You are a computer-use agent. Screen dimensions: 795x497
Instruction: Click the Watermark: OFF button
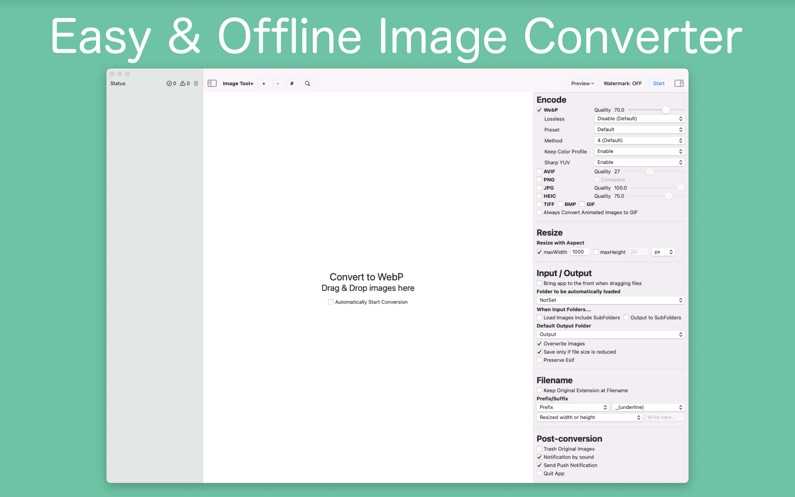[x=622, y=84]
